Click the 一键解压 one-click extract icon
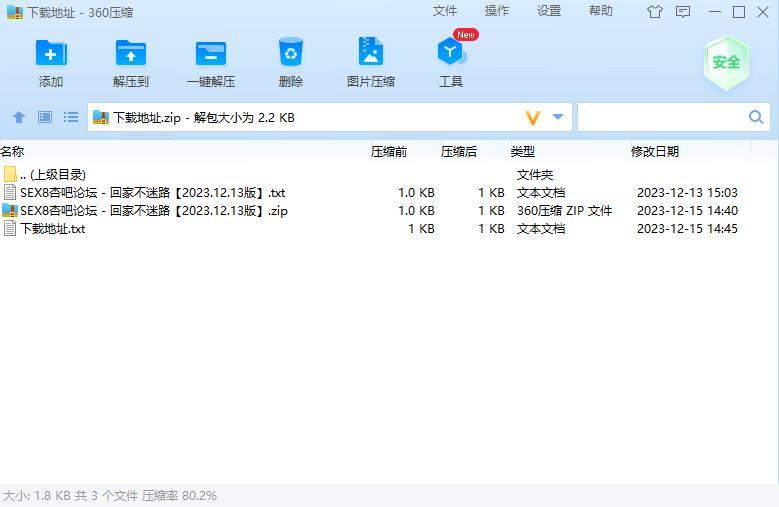 [x=211, y=54]
